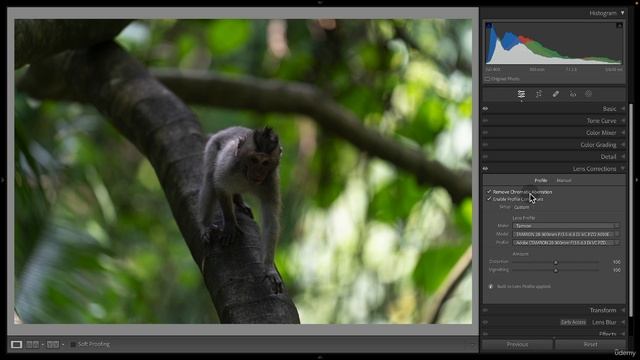Toggle Transform panel visibility eye
Image resolution: width=640 pixels, height=360 pixels.
click(485, 310)
